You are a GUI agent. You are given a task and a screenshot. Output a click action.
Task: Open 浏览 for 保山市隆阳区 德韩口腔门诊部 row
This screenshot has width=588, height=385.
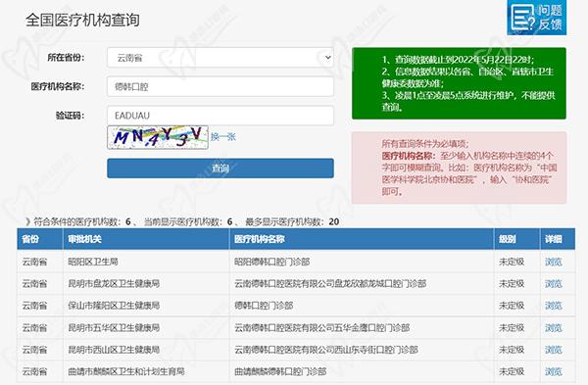pos(554,306)
